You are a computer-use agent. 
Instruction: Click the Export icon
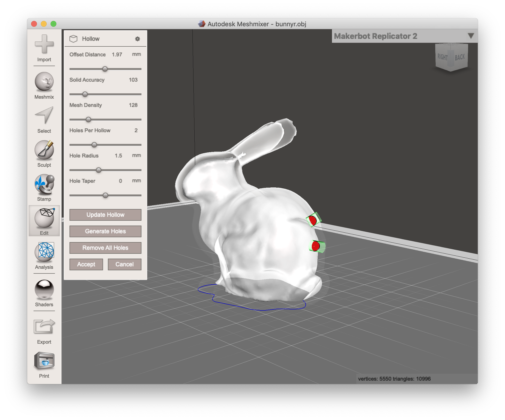44,326
